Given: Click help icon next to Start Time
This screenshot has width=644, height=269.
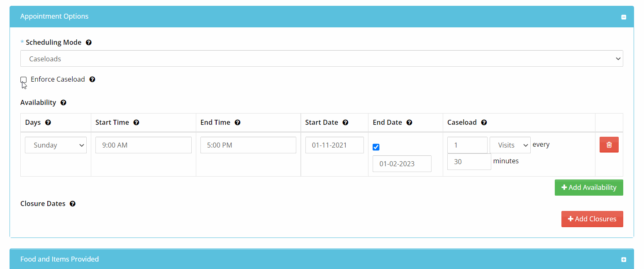Looking at the screenshot, I should (x=136, y=123).
